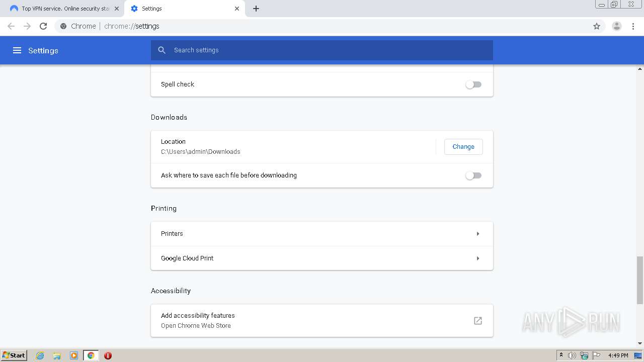The height and width of the screenshot is (362, 644).
Task: Click the page vertical scrollbar thumb
Action: coord(640,280)
